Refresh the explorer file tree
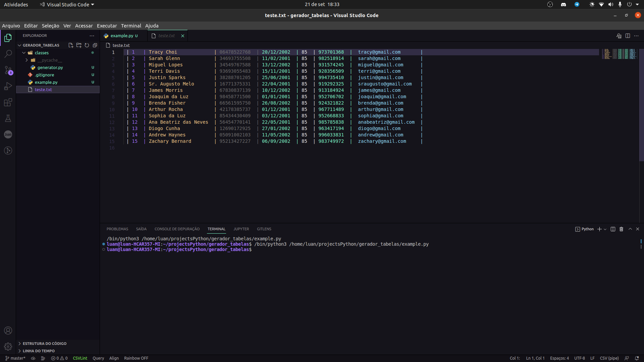The image size is (644, 362). coord(87,45)
